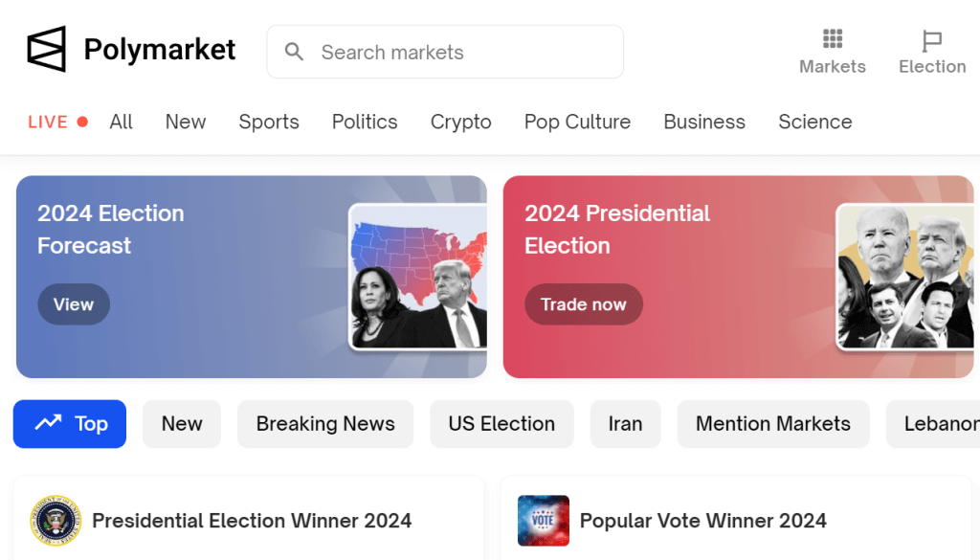
Task: Click the Search markets input field
Action: (445, 52)
